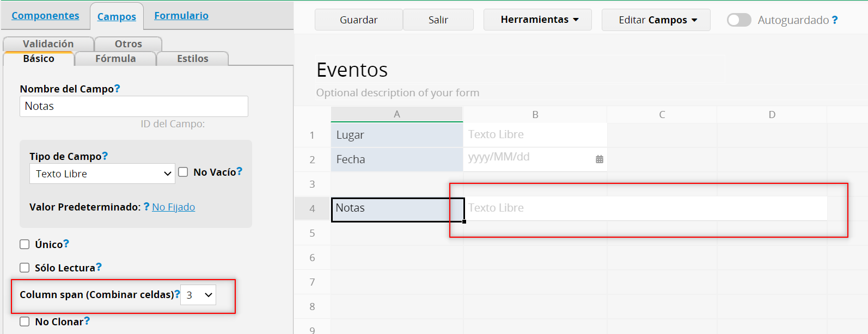The image size is (868, 334).
Task: Check the Único checkbox
Action: [25, 244]
